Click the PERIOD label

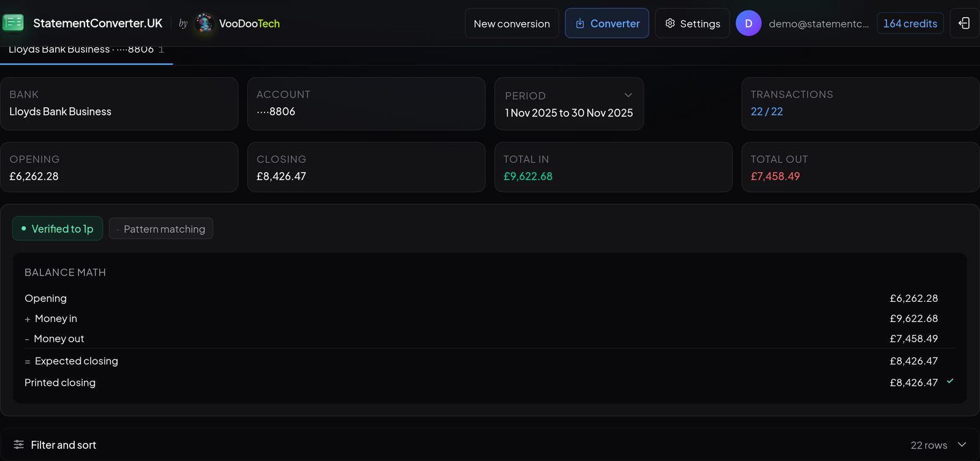(526, 96)
